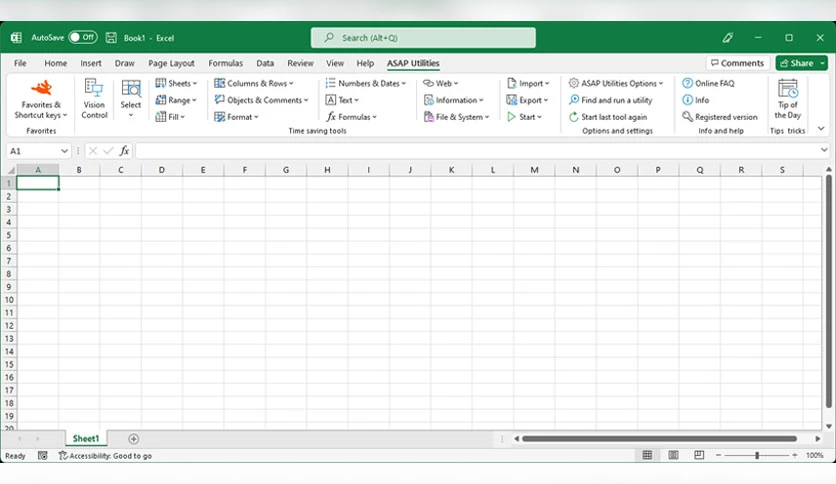This screenshot has height=484, width=836.
Task: Expand Columns & Rows utilities
Action: [x=254, y=83]
